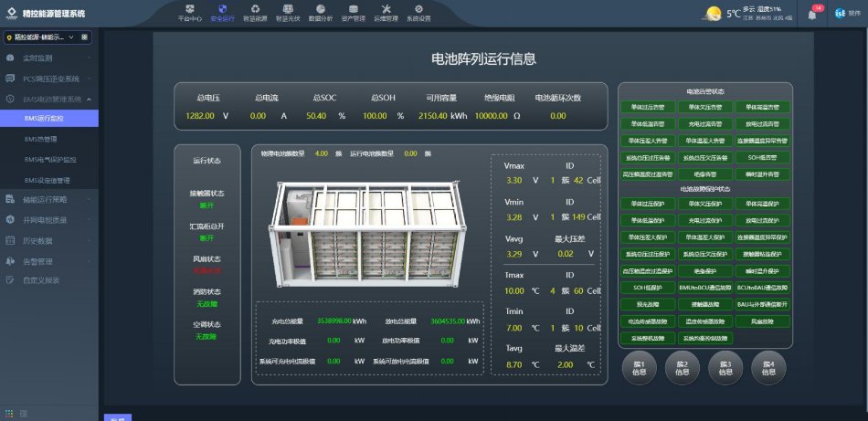Click the grid icon beside station selector

85,37
